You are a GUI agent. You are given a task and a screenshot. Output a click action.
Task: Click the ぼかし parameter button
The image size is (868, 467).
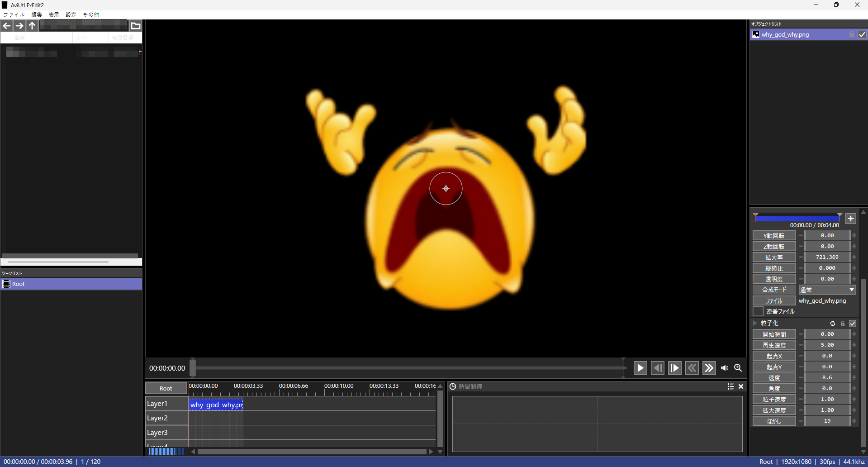pos(774,421)
